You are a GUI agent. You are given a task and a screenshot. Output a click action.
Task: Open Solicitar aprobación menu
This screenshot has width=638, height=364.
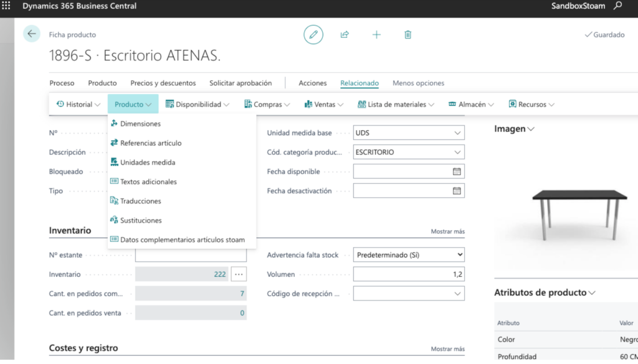point(240,83)
